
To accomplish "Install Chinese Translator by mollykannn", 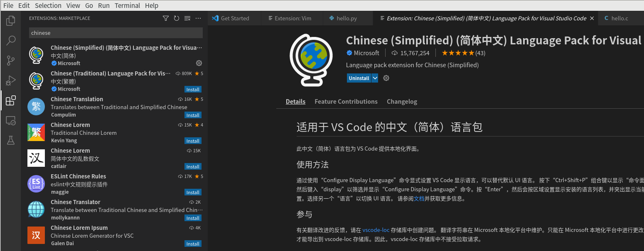I will point(193,218).
